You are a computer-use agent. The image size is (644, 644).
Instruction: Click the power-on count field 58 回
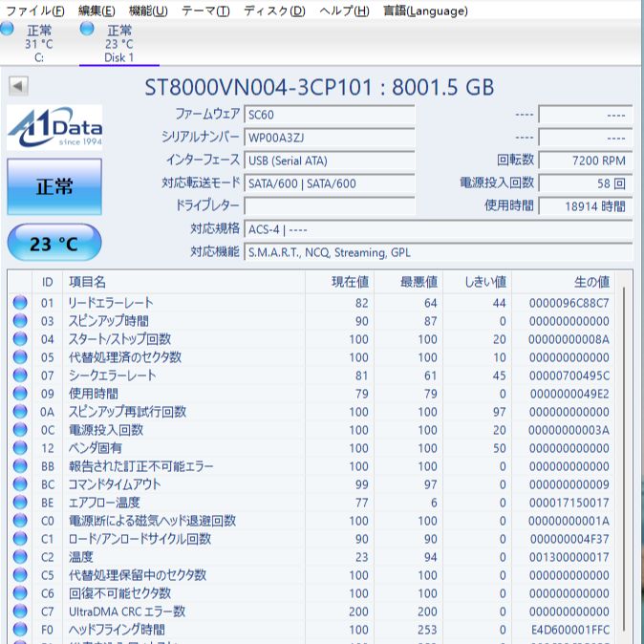tap(586, 183)
